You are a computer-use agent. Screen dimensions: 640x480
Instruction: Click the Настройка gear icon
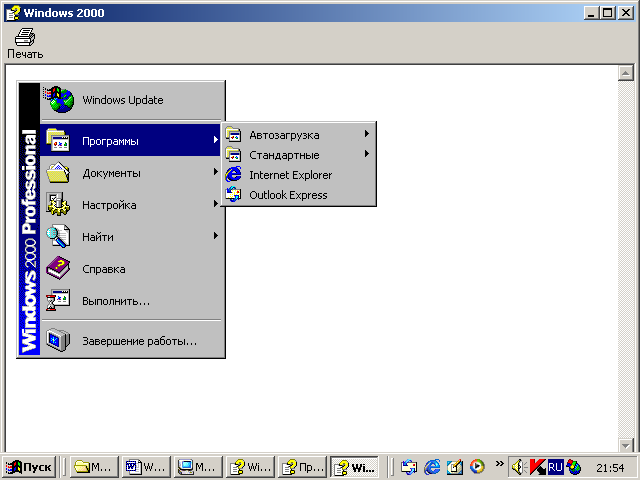(x=58, y=204)
